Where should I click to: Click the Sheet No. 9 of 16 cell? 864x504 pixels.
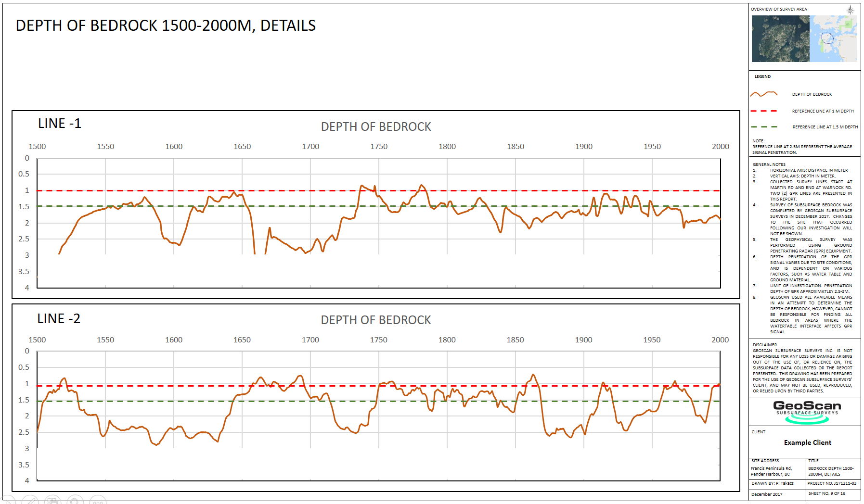826,493
